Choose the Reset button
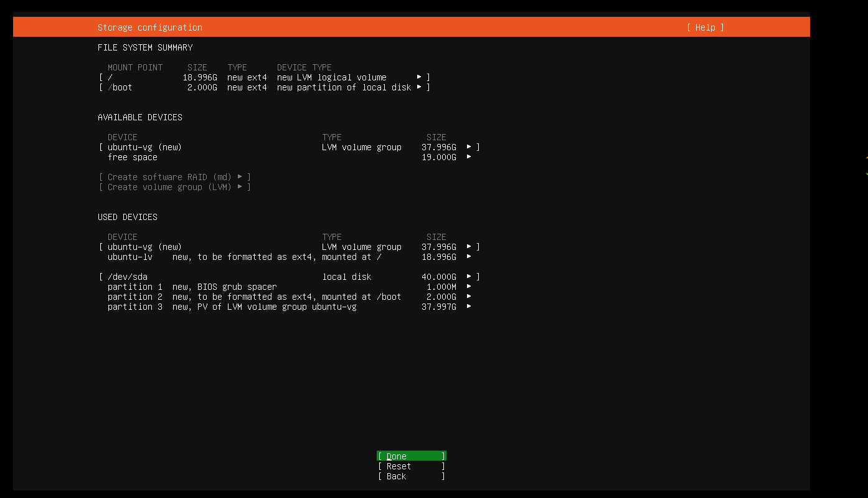The image size is (868, 498). [412, 466]
